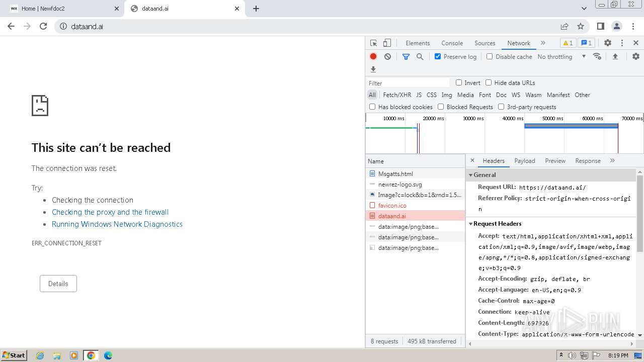The height and width of the screenshot is (362, 644).
Task: Share this page icon in address bar
Action: pyautogui.click(x=565, y=26)
